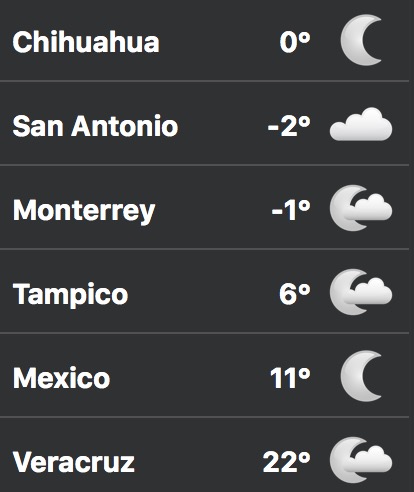Click the crescent moon icon for Mexico
The height and width of the screenshot is (492, 414).
point(361,376)
